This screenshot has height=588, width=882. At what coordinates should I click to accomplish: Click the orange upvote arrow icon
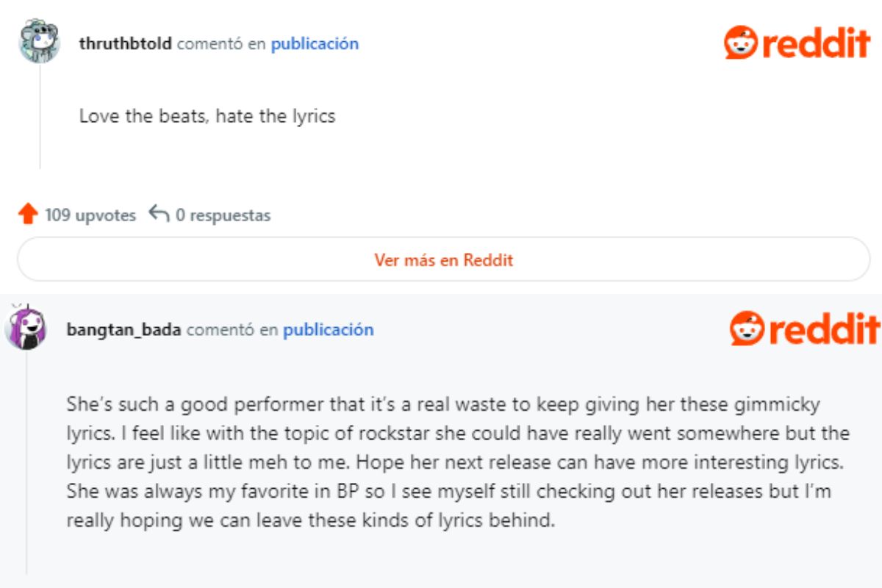click(x=28, y=215)
